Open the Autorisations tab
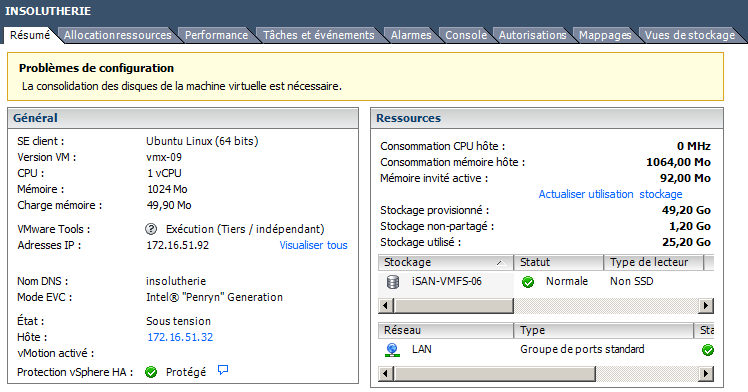 [532, 35]
